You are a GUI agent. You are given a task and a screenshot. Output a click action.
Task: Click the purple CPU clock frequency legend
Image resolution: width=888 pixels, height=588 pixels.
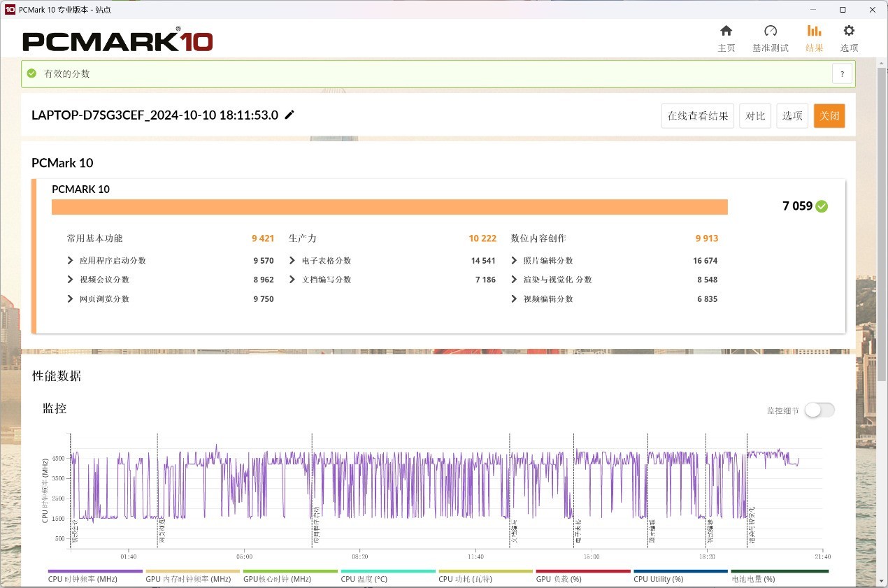pos(83,578)
